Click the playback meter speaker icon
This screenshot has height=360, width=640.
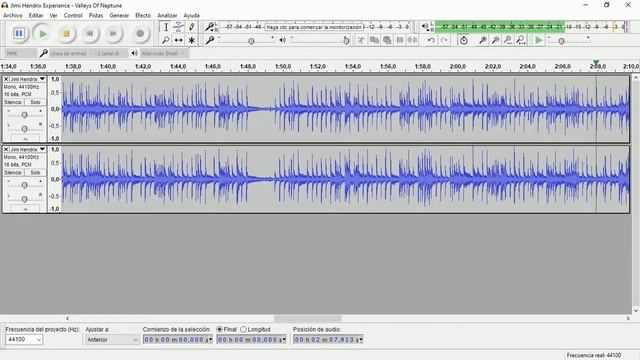click(425, 27)
